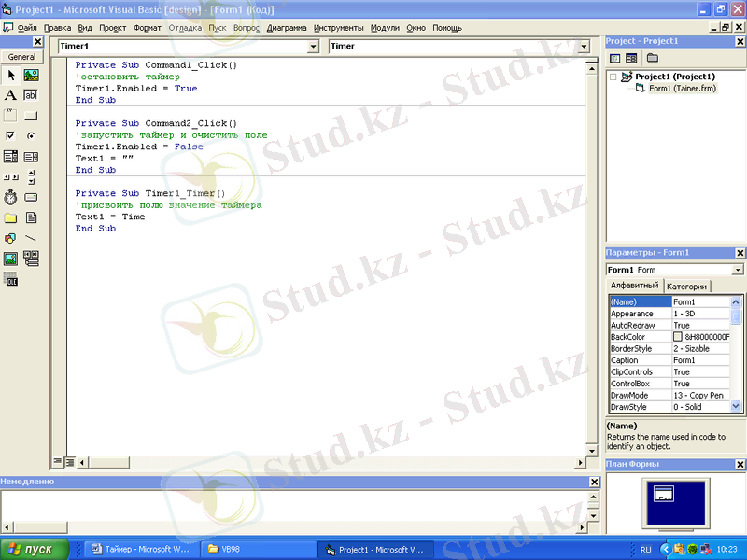Click the Windows пуск Start button
Screen dimensions: 747x560
coord(35,550)
